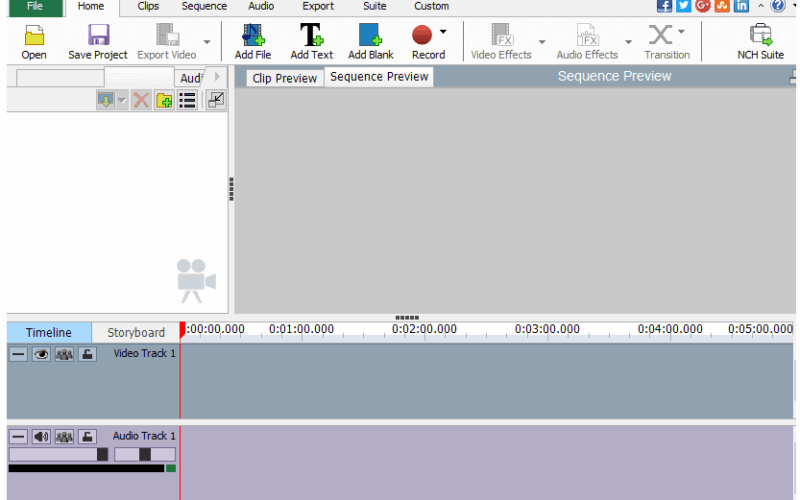Viewport: 800px width, 500px height.
Task: Open the File menu
Action: tap(35, 7)
